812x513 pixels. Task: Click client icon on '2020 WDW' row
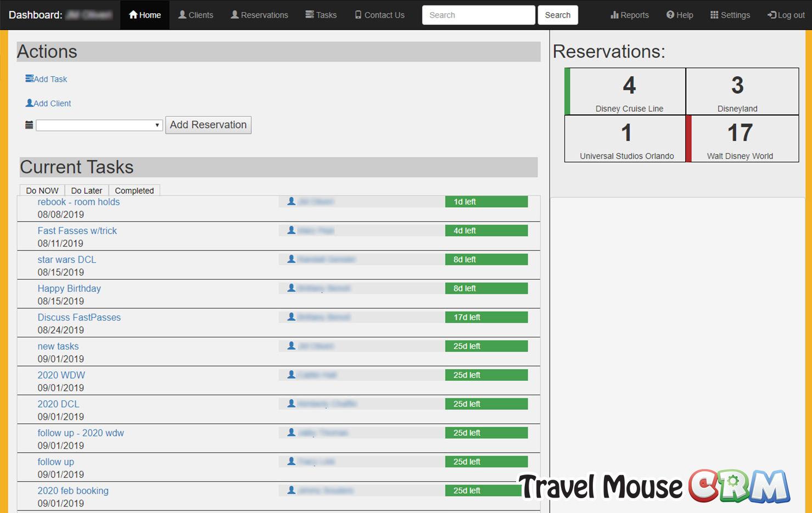(292, 375)
